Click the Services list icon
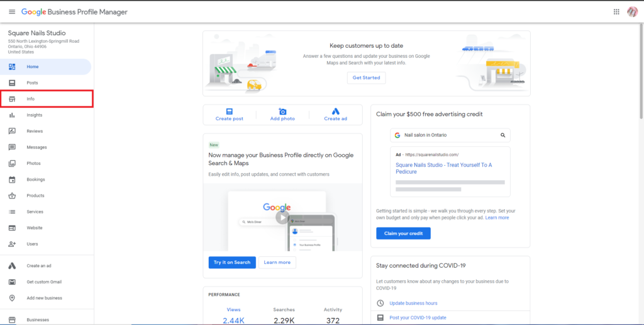 tap(12, 212)
